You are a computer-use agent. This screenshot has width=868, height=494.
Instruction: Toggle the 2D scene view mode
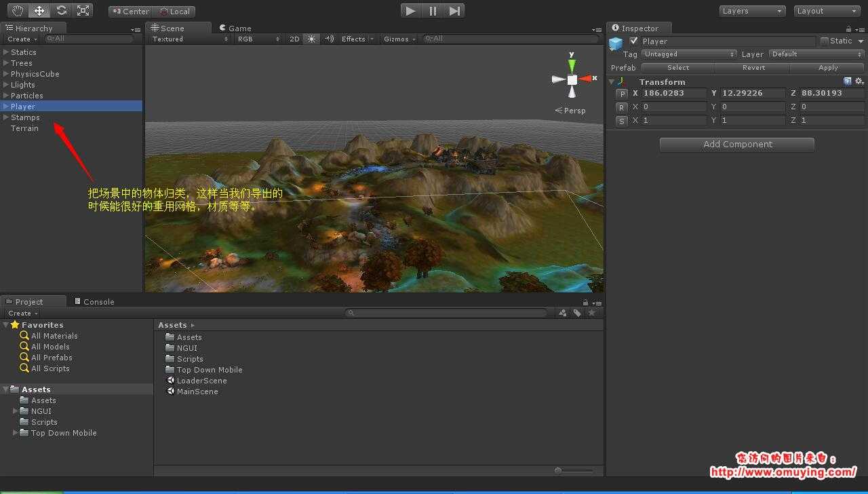(x=294, y=39)
